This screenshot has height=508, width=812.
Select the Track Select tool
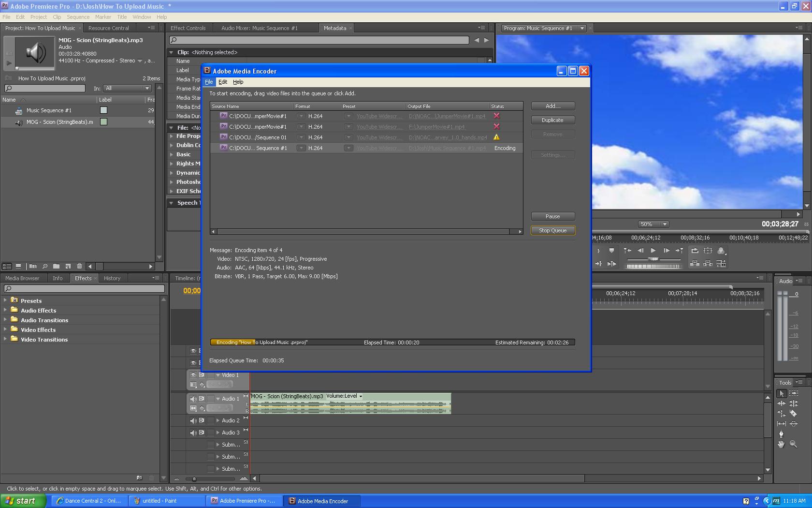pos(794,393)
